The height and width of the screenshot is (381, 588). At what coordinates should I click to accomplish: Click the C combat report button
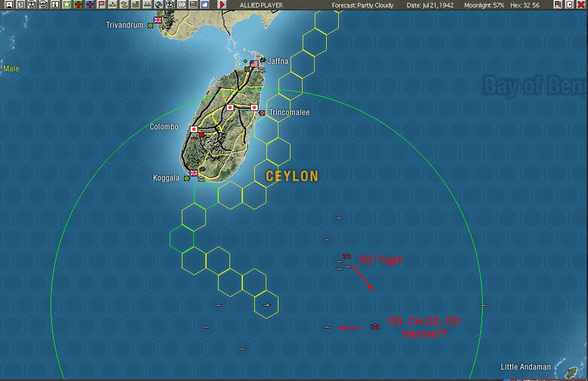click(569, 5)
